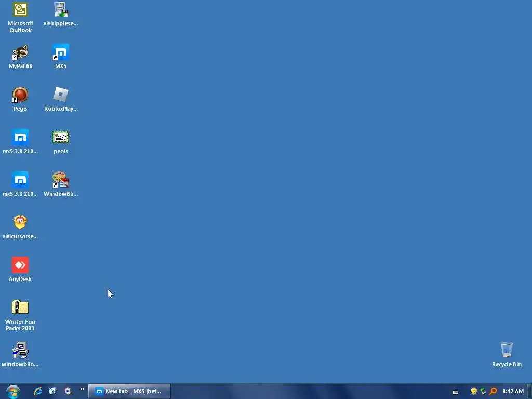Open the WindowBli... palette shortcut
This screenshot has width=532, height=399.
point(61,184)
